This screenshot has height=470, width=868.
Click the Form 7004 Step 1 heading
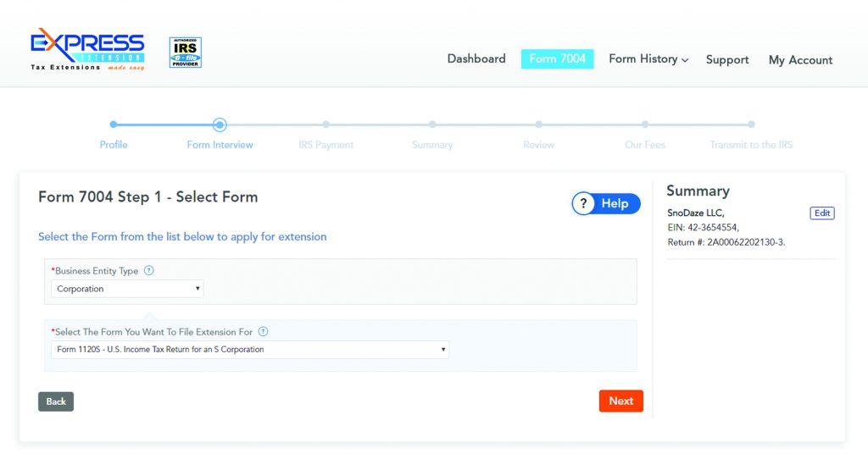pos(147,196)
